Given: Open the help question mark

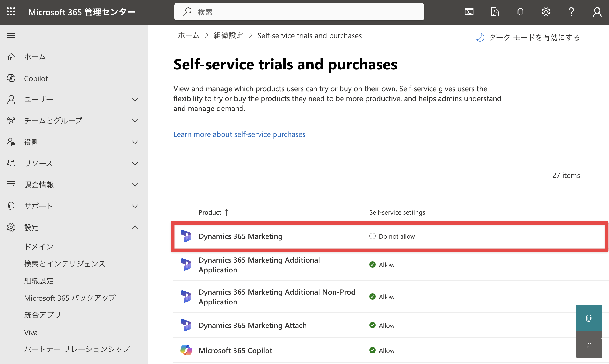Looking at the screenshot, I should tap(571, 12).
